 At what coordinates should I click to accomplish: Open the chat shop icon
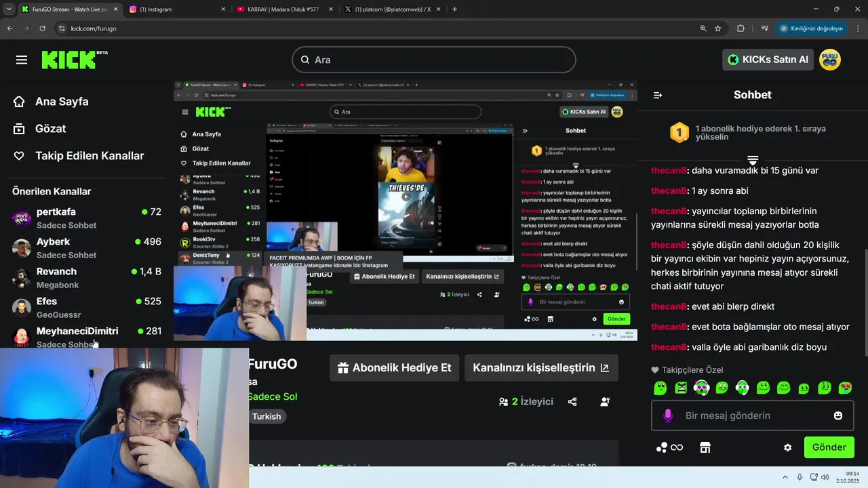click(x=705, y=447)
